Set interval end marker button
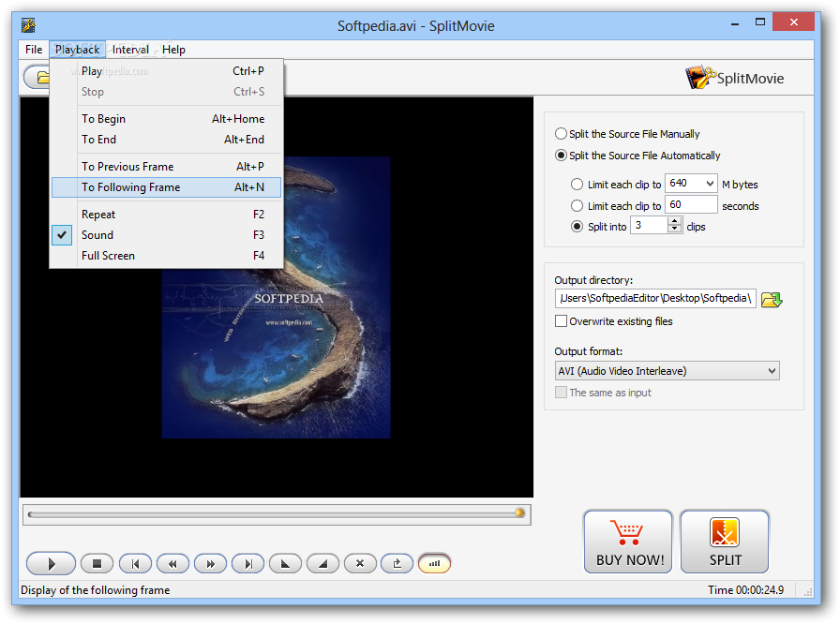 tap(322, 563)
